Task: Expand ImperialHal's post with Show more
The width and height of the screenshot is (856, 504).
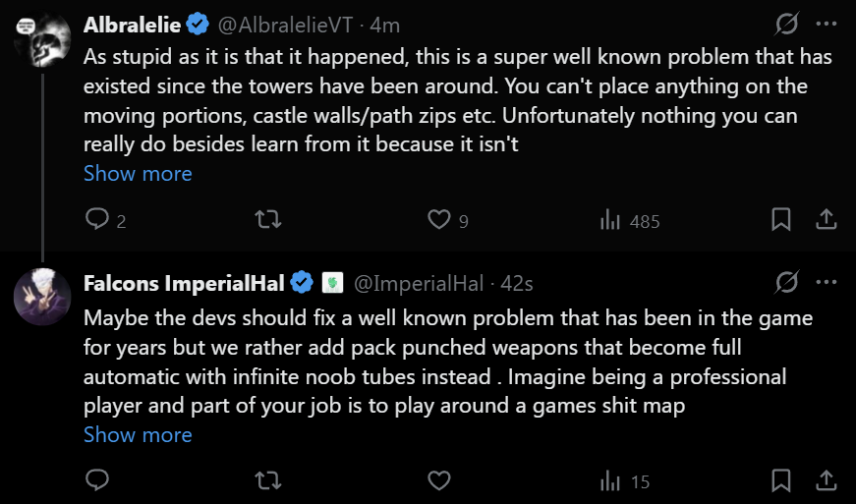Action: pyautogui.click(x=138, y=434)
